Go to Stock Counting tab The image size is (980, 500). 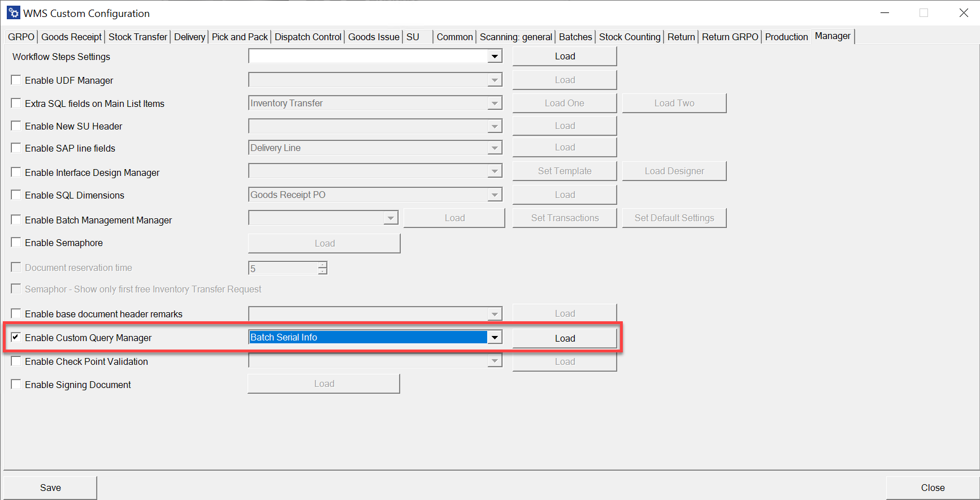(x=630, y=37)
